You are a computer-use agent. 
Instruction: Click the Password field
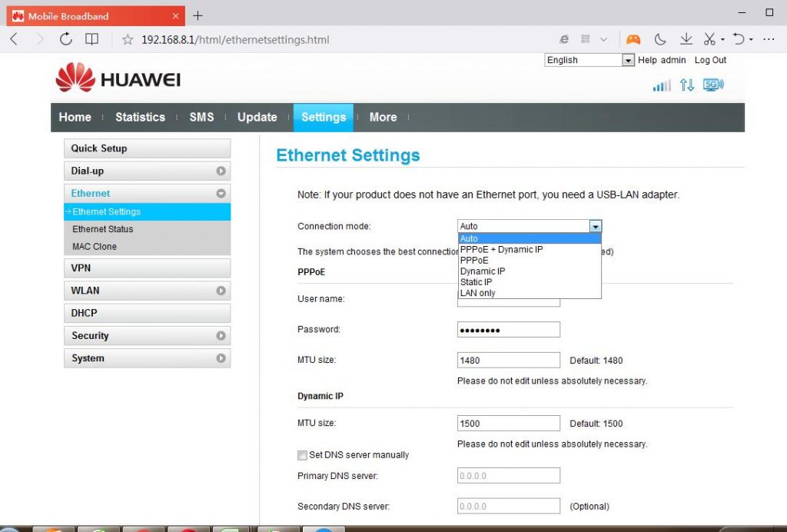coord(508,329)
